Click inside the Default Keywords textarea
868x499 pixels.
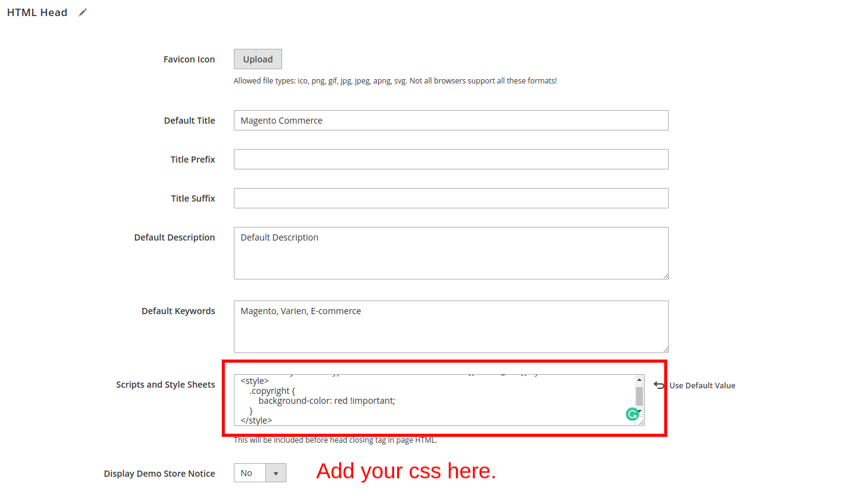pyautogui.click(x=451, y=326)
